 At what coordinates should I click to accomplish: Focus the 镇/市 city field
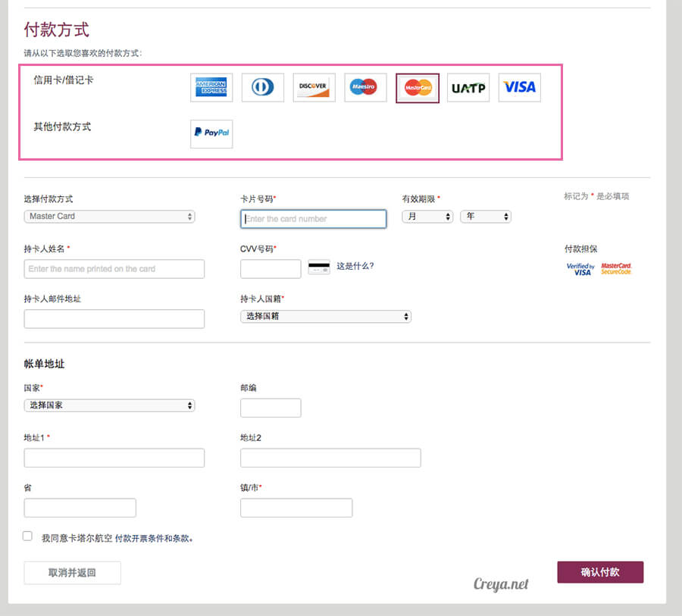point(296,508)
